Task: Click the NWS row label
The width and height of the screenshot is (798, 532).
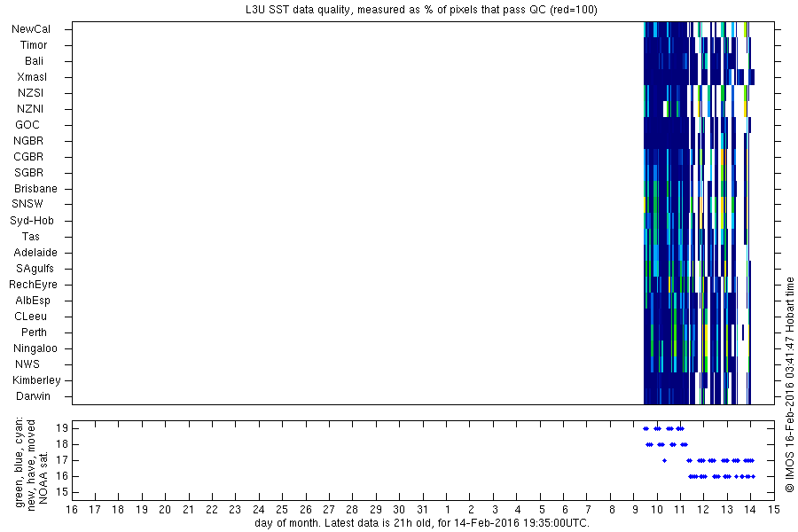Action: click(x=27, y=364)
